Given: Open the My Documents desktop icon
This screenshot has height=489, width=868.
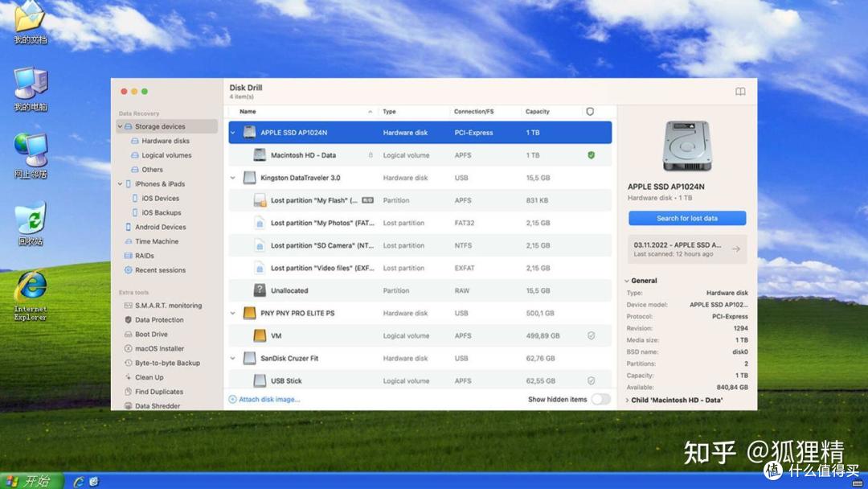Looking at the screenshot, I should click(x=31, y=23).
